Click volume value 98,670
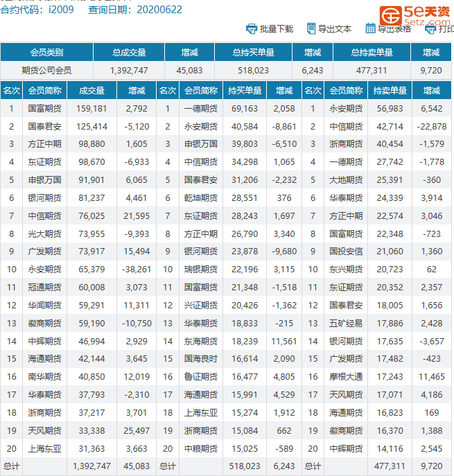Viewport: 454px width, 476px height. 91,162
